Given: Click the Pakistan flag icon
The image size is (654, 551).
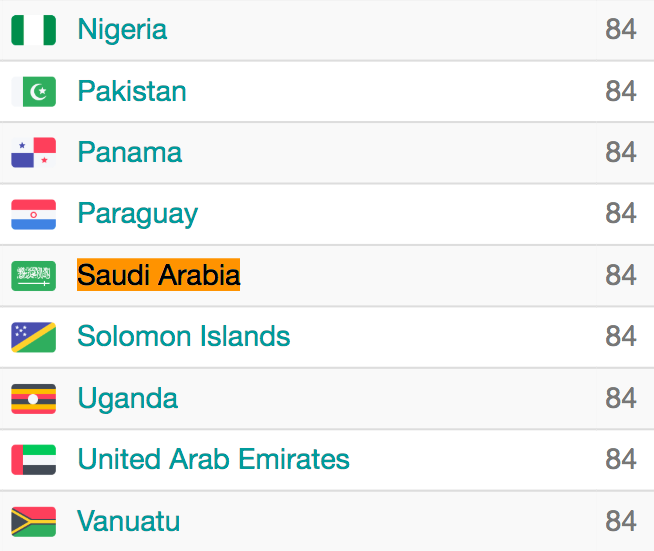Looking at the screenshot, I should [33, 92].
